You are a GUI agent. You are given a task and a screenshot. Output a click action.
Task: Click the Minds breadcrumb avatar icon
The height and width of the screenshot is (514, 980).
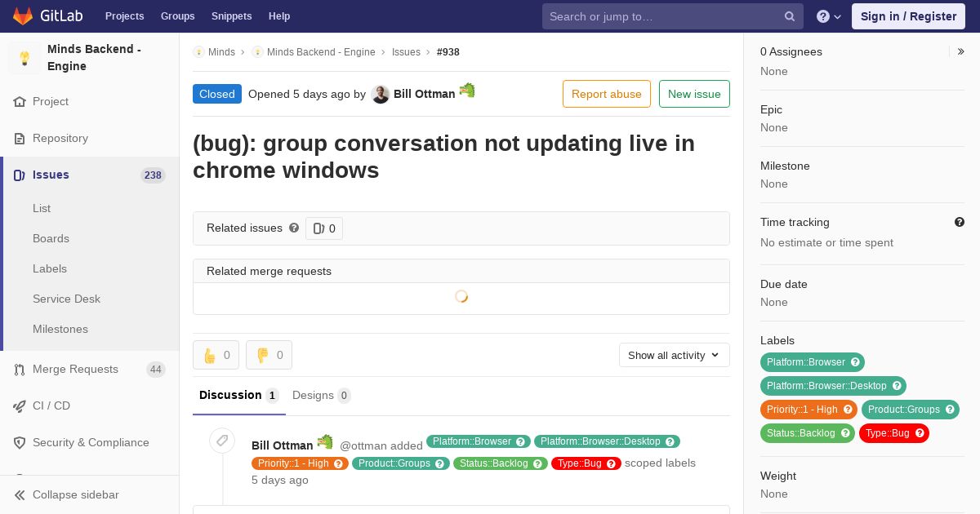198,52
